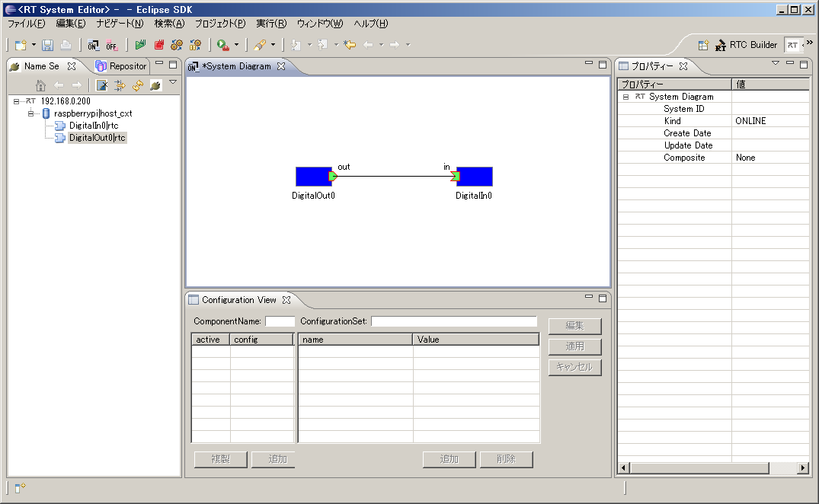Viewport: 819px width, 504px height.
Task: Collapse the System Diagram property group
Action: coord(625,97)
